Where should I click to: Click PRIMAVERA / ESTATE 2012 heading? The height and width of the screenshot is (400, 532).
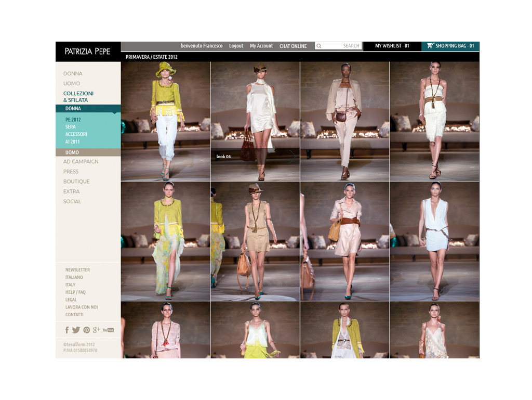tap(151, 57)
